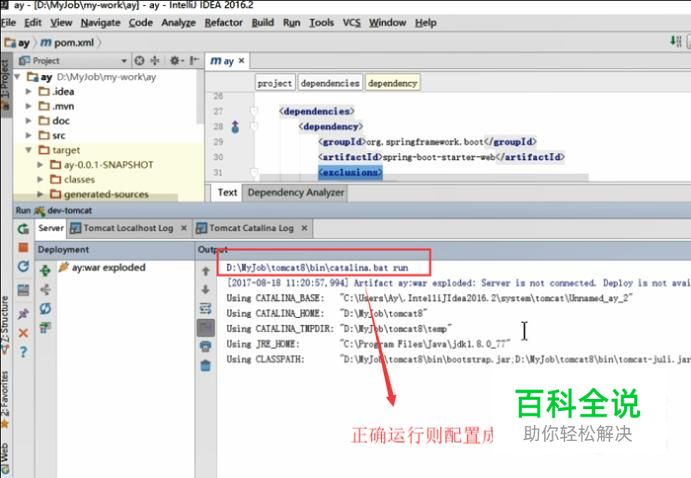Toggle scroll to end in output
Screen dimensions: 691x478
tap(205, 327)
